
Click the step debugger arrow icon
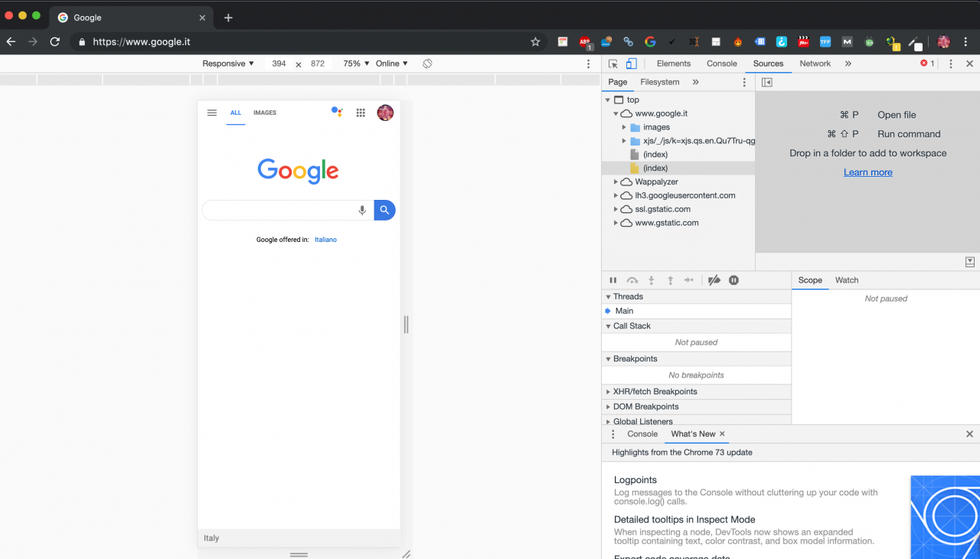tap(689, 280)
